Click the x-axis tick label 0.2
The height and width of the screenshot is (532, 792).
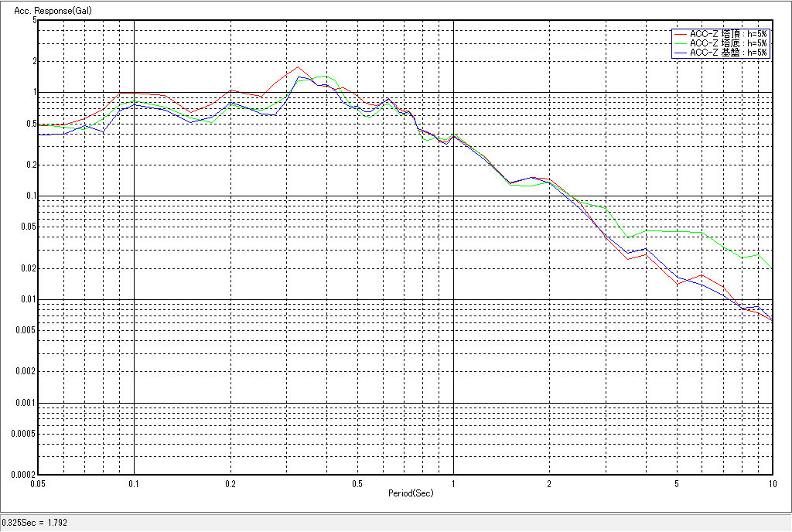(x=230, y=483)
